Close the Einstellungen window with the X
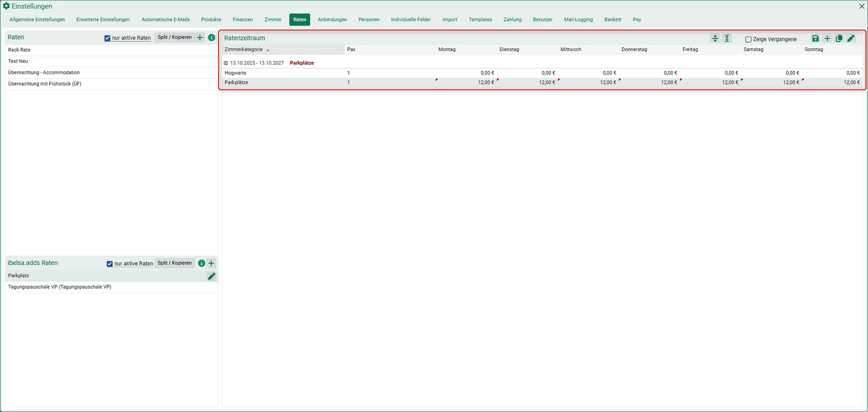The image size is (868, 412). point(861,7)
